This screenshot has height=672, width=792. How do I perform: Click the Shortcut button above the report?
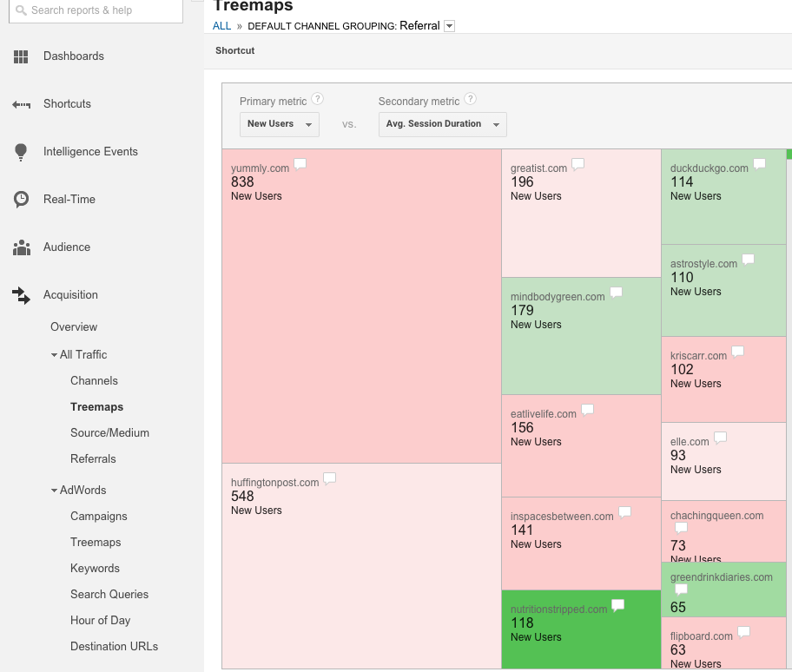click(234, 50)
